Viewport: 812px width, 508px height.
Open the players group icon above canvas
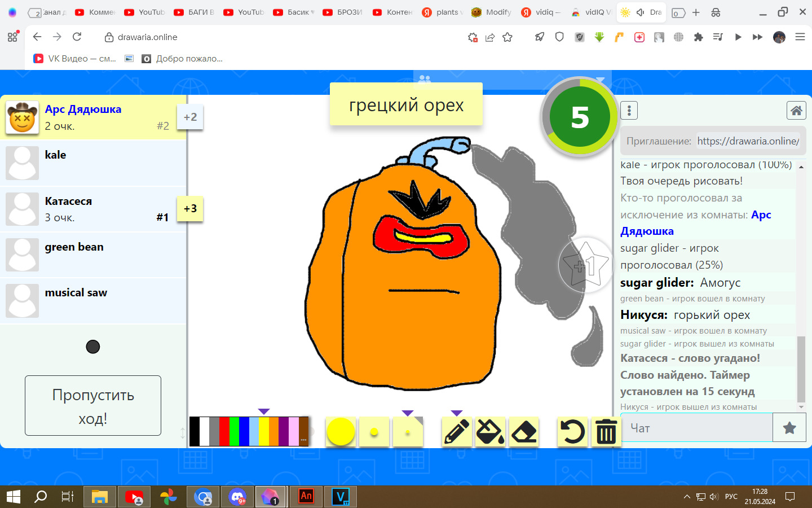pyautogui.click(x=425, y=80)
